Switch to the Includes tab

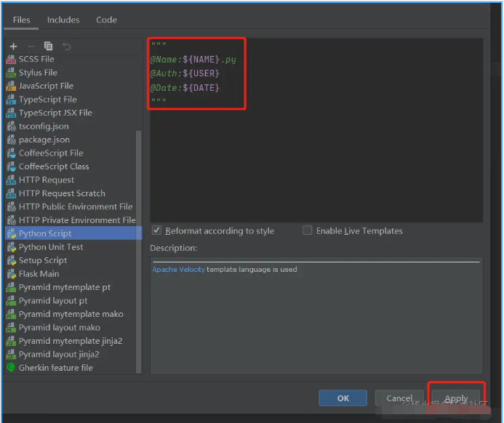point(63,20)
